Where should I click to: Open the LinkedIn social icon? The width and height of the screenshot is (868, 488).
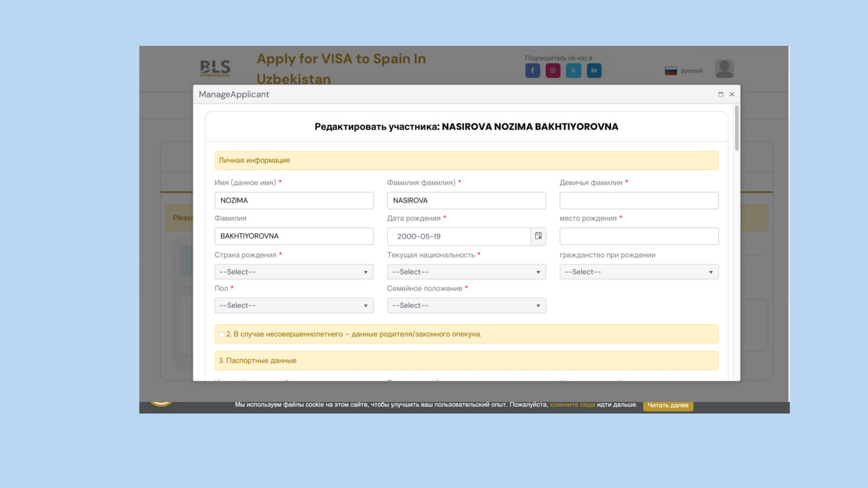click(x=594, y=70)
